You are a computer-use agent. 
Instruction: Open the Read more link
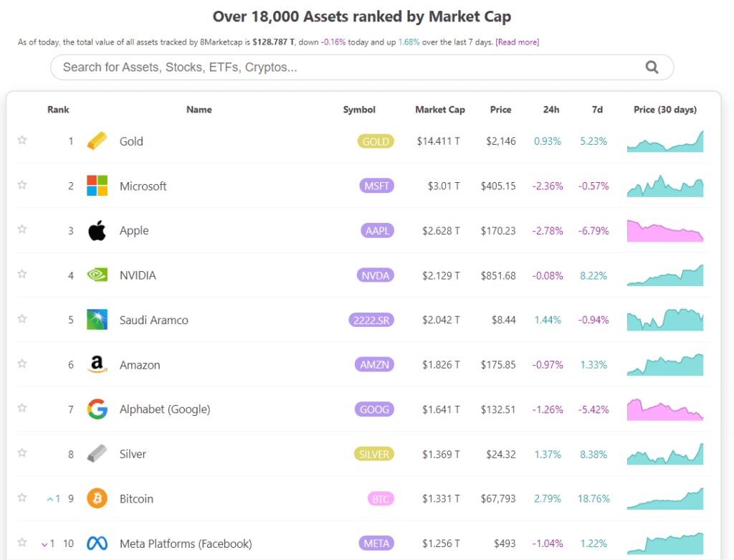(x=518, y=42)
